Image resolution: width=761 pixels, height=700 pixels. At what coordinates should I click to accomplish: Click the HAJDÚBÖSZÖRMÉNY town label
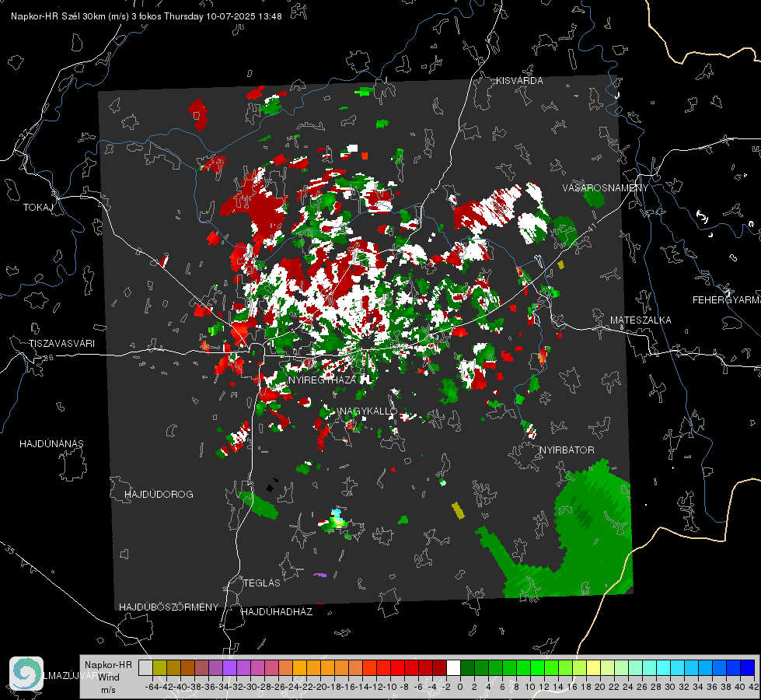click(x=169, y=607)
